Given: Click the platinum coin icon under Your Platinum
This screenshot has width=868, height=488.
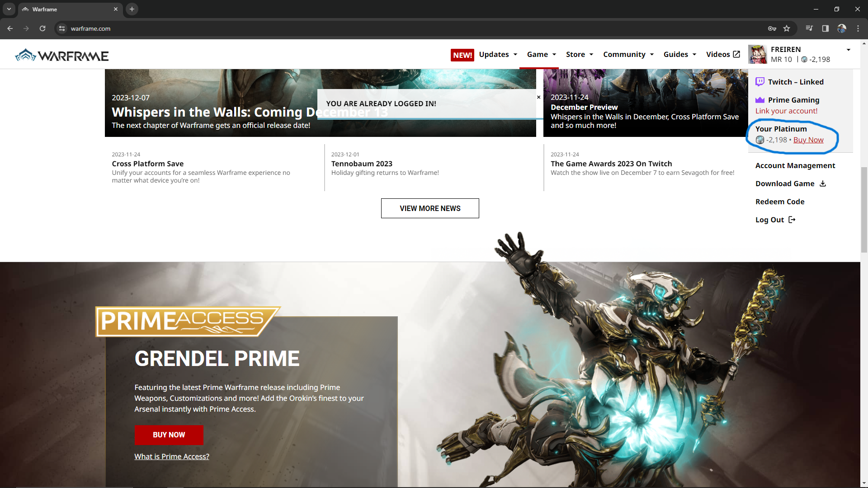Looking at the screenshot, I should 760,140.
